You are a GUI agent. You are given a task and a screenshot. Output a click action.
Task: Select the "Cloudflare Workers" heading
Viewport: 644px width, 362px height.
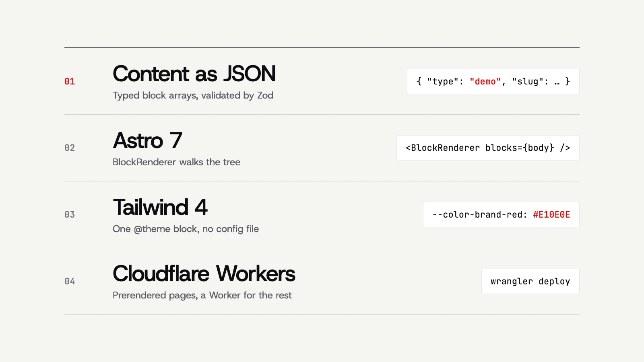[x=204, y=274]
